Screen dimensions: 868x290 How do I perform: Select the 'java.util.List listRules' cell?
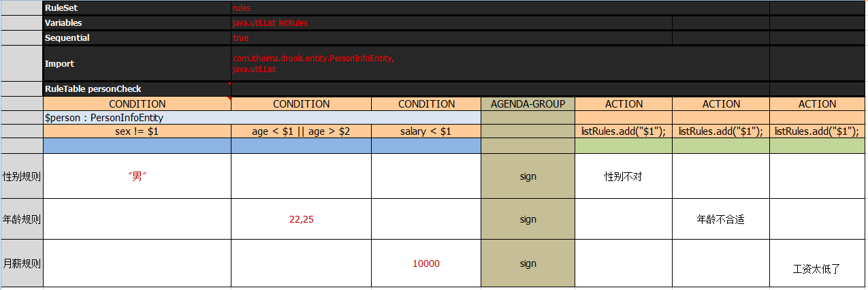pos(451,23)
